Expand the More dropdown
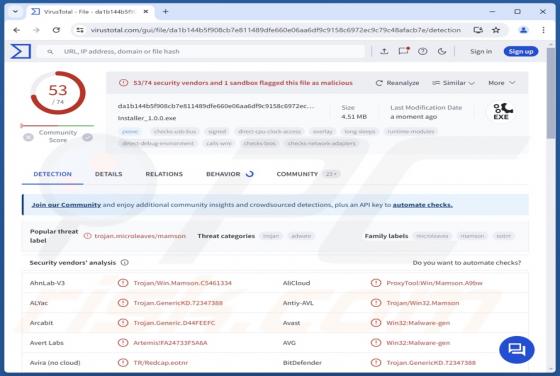 [x=501, y=83]
